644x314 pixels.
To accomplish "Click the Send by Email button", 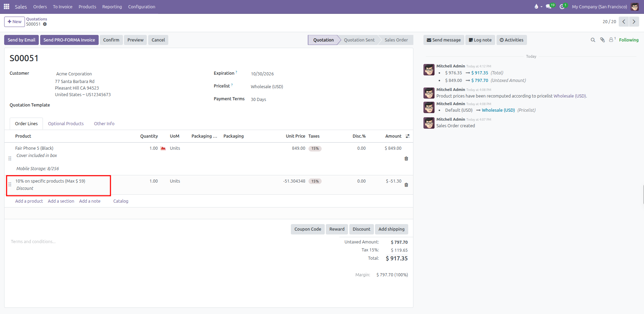I will tap(21, 40).
